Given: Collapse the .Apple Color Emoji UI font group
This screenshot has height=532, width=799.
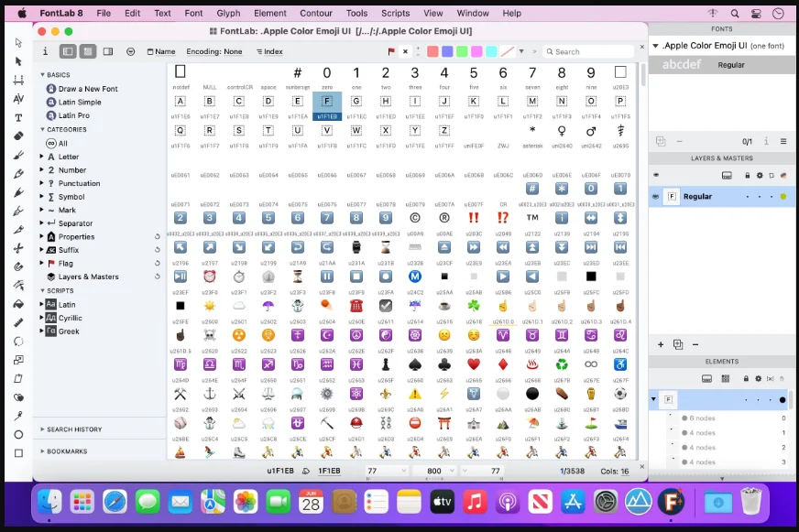Looking at the screenshot, I should coord(656,46).
